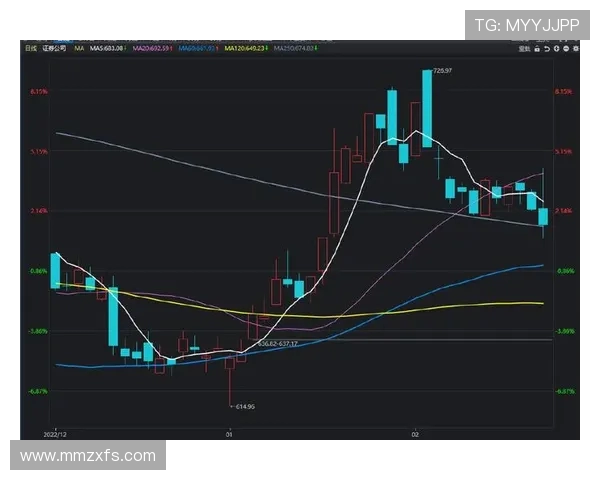
Task: Click the 725.97 high price label
Action: [442, 71]
